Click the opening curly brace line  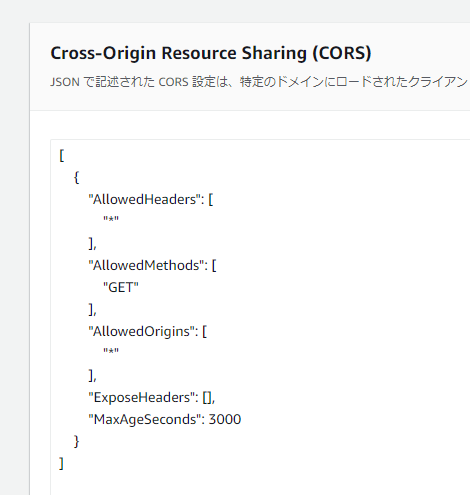point(76,178)
